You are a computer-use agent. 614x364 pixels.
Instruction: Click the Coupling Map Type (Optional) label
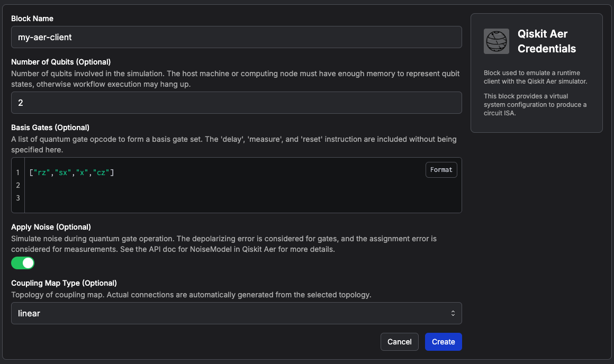(64, 283)
